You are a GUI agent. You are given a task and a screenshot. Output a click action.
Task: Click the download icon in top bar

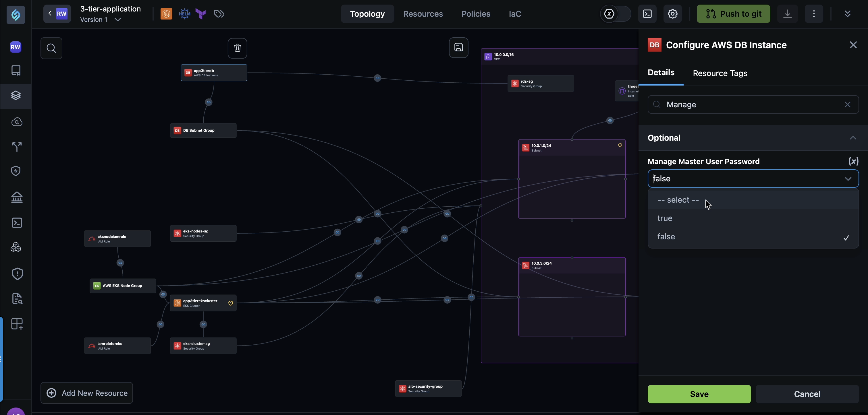(x=787, y=14)
